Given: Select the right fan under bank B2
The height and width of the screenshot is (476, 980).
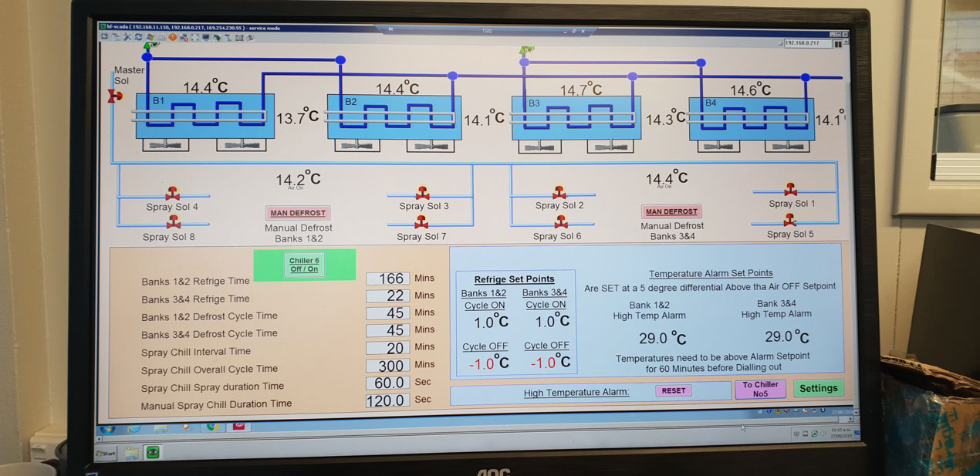Looking at the screenshot, I should click(x=431, y=144).
